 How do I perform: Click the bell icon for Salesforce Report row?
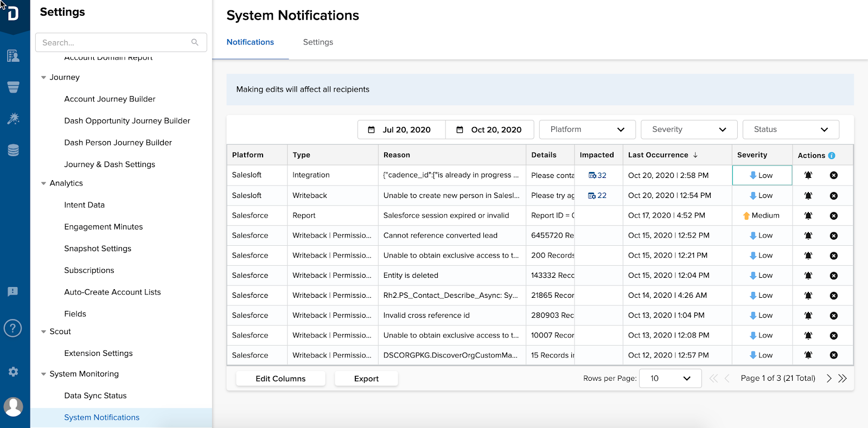click(808, 215)
